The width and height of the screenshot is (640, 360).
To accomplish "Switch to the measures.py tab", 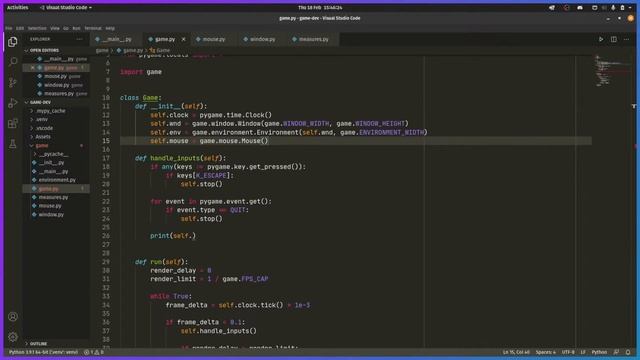I will pos(313,39).
